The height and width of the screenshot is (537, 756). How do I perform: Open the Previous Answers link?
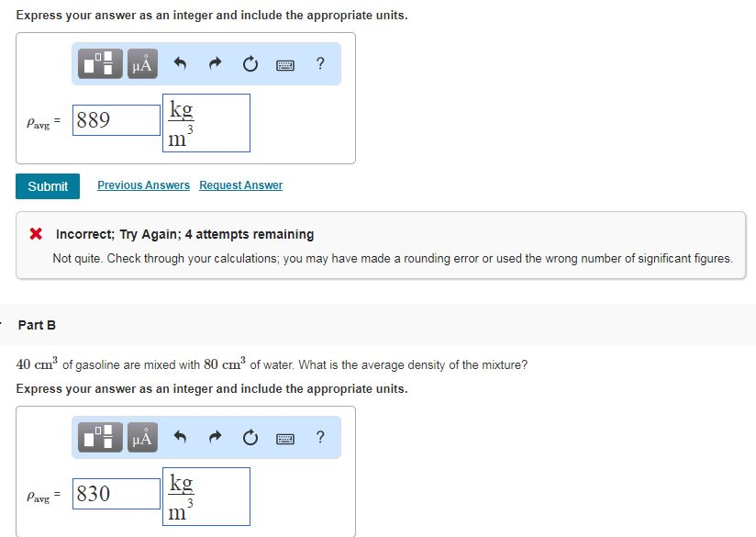click(x=143, y=185)
